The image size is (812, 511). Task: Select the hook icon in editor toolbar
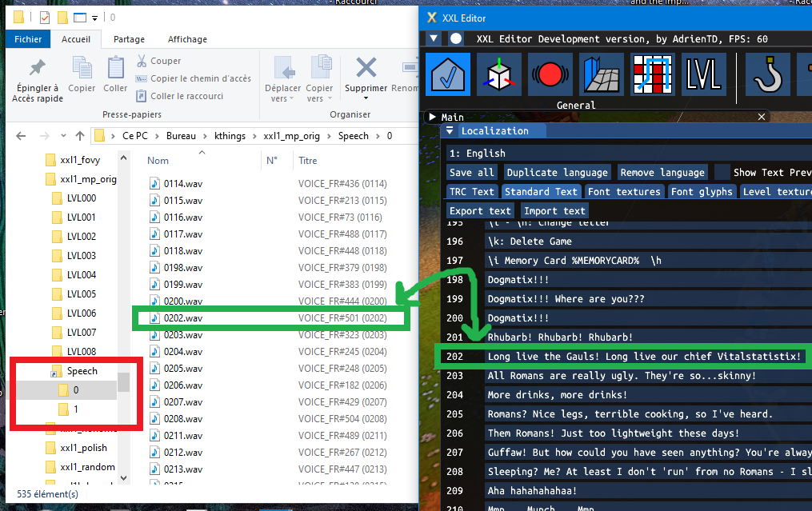click(767, 74)
